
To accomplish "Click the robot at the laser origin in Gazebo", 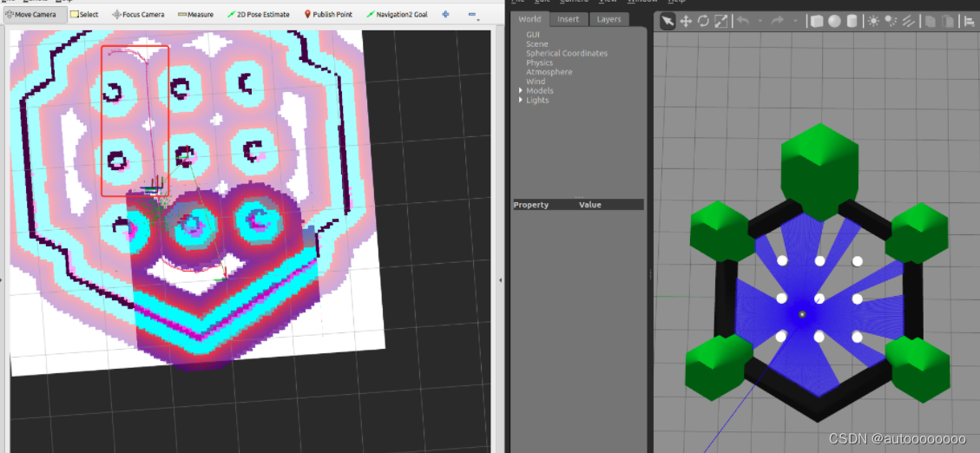I will click(x=803, y=314).
